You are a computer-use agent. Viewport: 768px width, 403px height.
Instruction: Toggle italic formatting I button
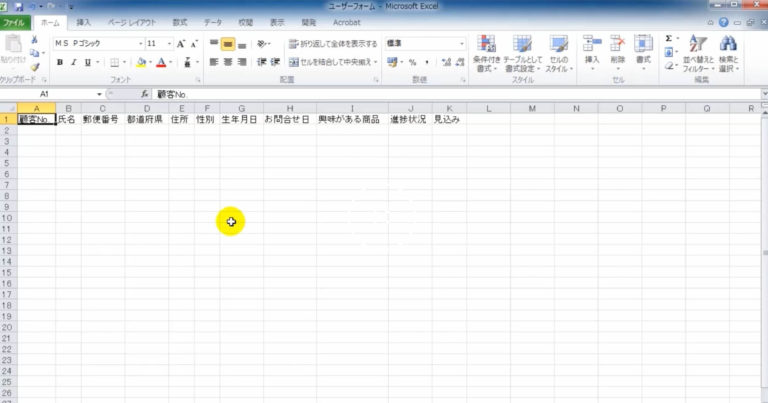click(73, 62)
